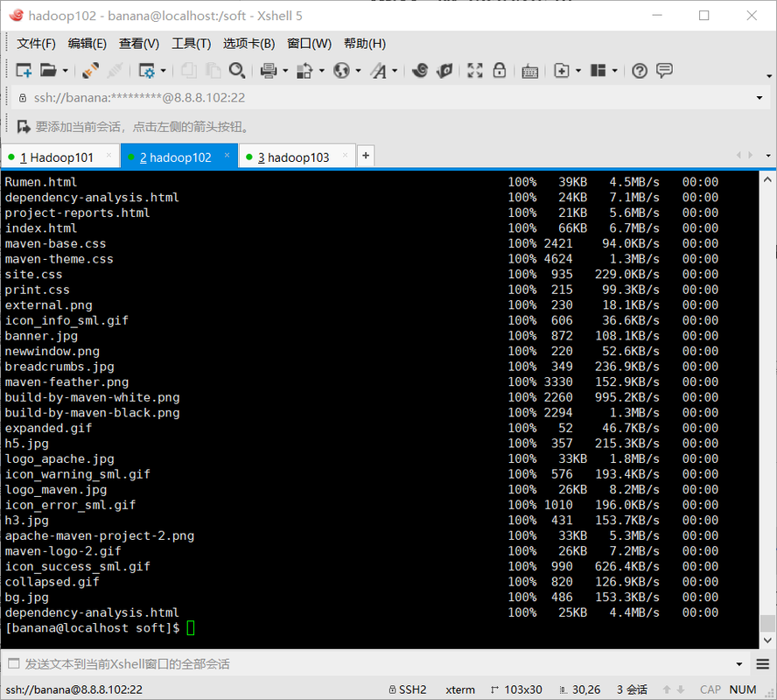Click the Copy icon in toolbar
Image resolution: width=777 pixels, height=700 pixels.
188,71
